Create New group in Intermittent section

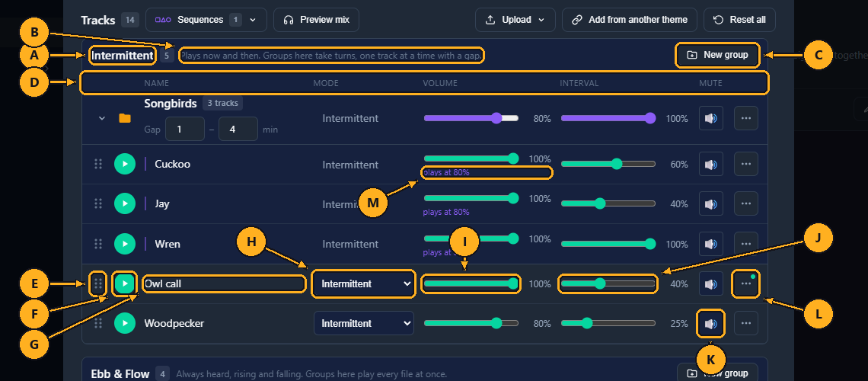coord(717,55)
